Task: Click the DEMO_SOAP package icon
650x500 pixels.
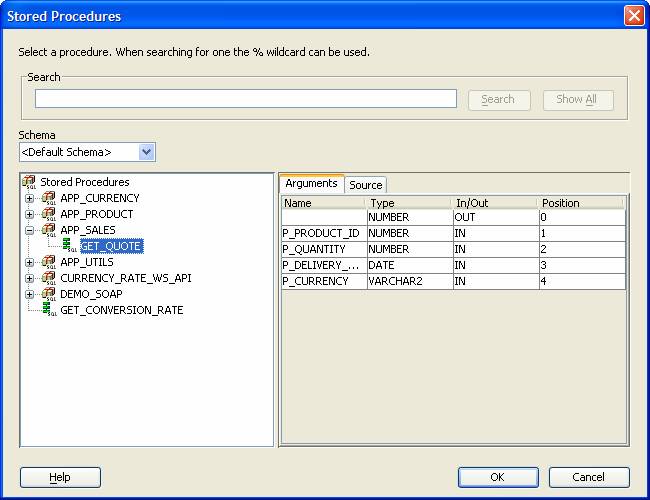Action: 48,294
